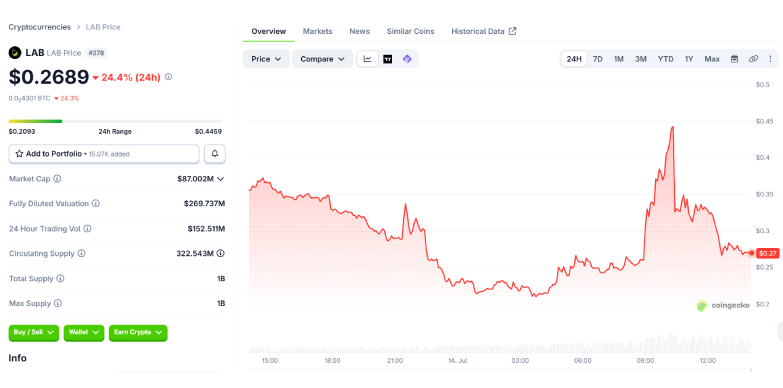Click the BTC price 4301 BTC text
This screenshot has height=388, width=783.
click(x=29, y=98)
